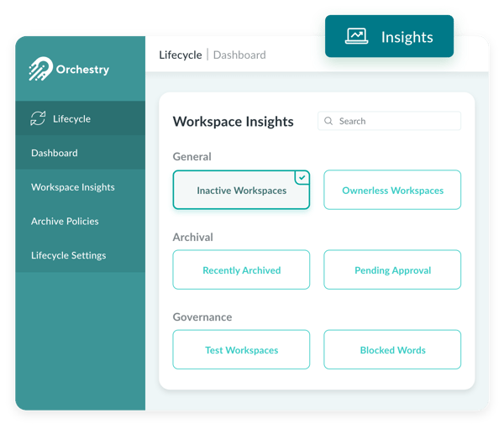
Task: Go to Dashboard in the sidebar
Action: (x=80, y=153)
